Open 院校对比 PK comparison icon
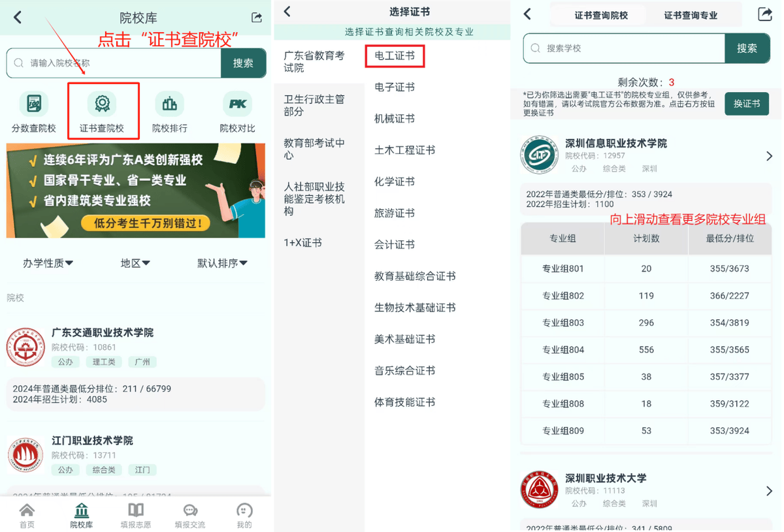This screenshot has height=532, width=784. pos(238,112)
